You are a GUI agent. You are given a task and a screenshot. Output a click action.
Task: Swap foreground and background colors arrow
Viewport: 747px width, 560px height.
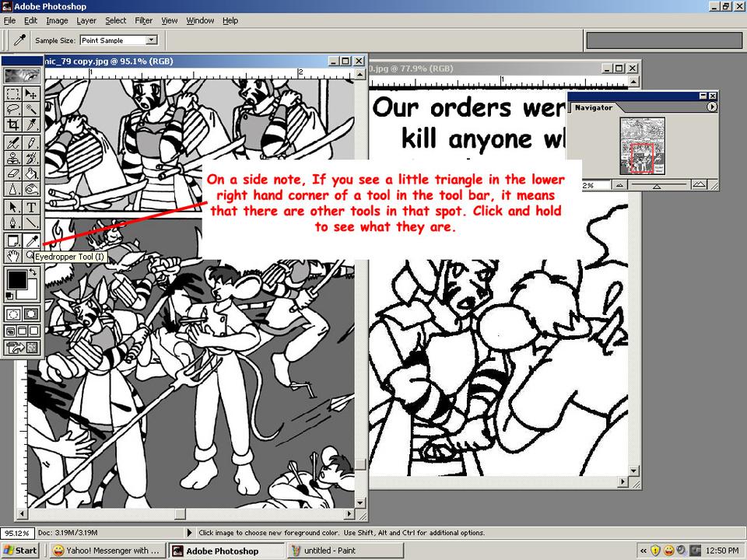point(33,272)
